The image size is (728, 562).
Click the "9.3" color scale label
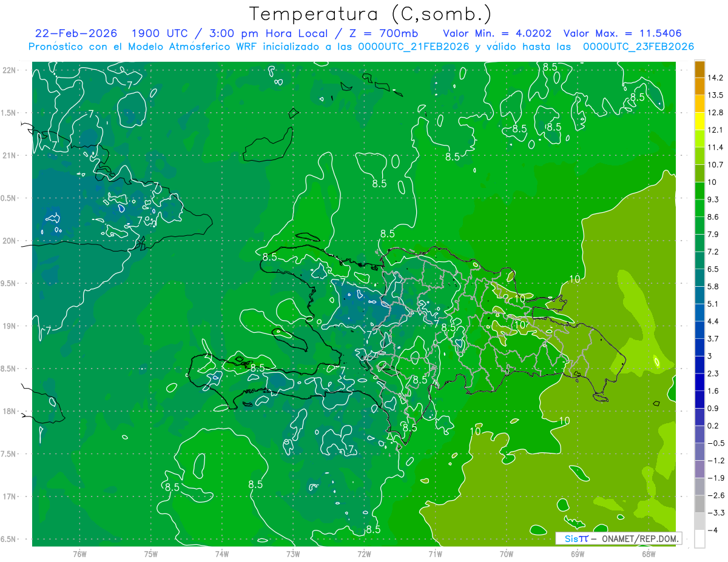713,199
